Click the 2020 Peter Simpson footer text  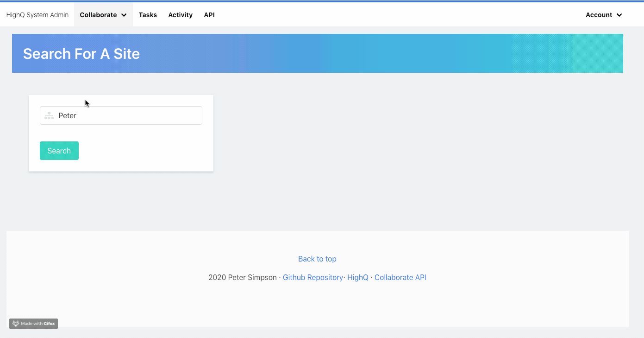(x=242, y=277)
